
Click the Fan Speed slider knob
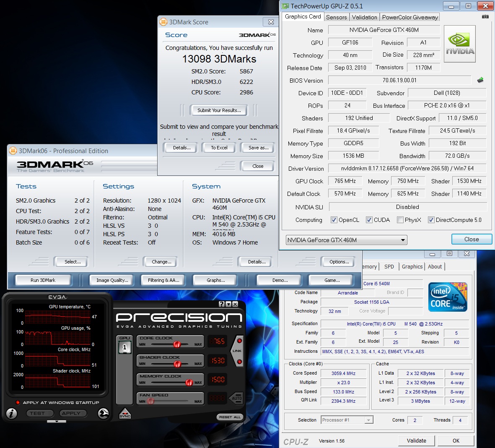[x=150, y=401]
